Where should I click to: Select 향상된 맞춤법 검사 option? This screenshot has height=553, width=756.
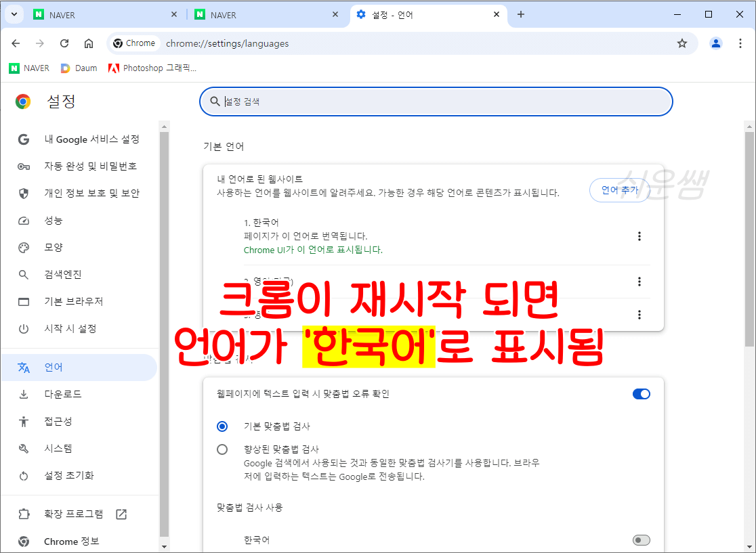coord(222,448)
